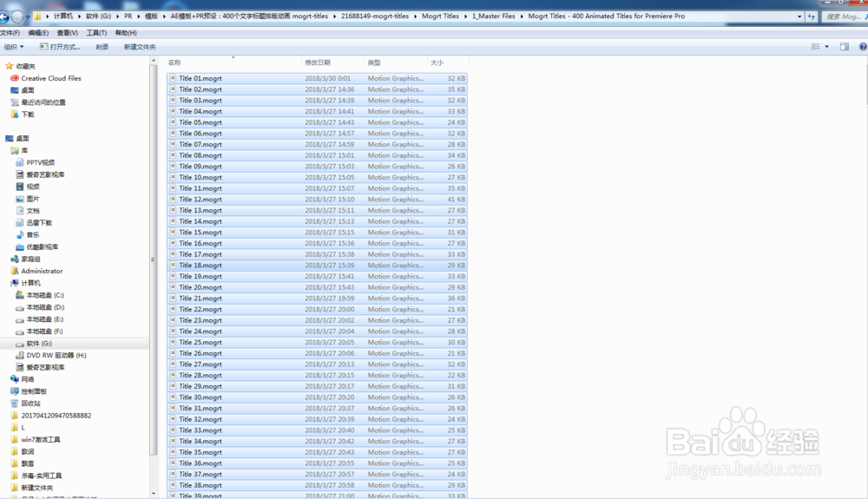Click the 音乐 library icon
Image resolution: width=868 pixels, height=499 pixels.
pos(20,234)
